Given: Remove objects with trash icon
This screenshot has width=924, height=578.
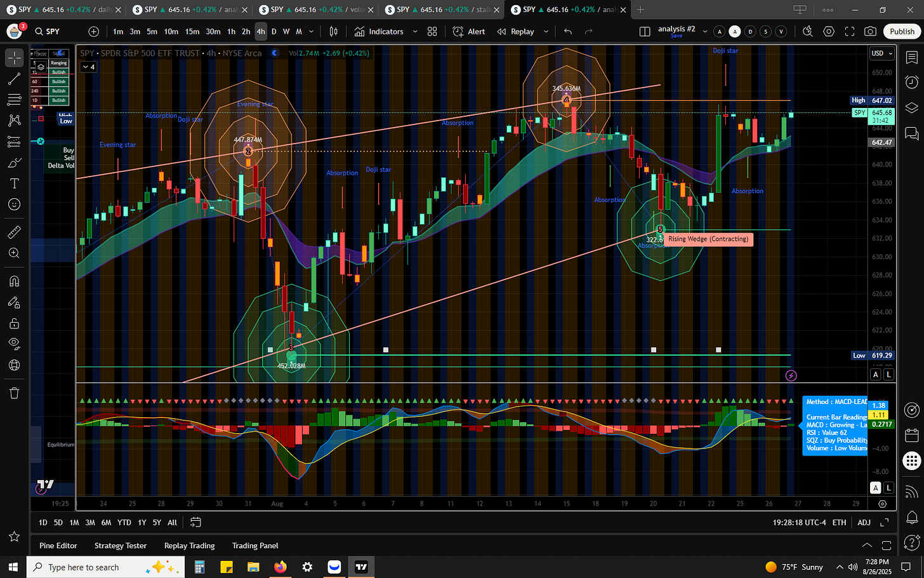Looking at the screenshot, I should pos(14,393).
